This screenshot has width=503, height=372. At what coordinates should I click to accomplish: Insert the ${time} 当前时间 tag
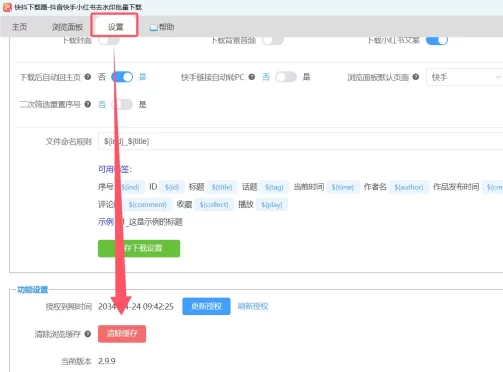[x=343, y=187]
